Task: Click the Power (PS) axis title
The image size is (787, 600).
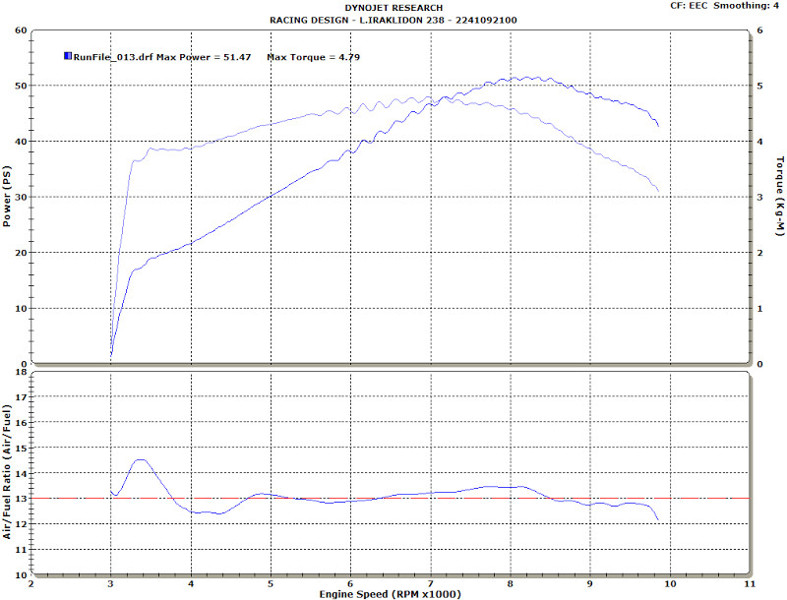Action: pyautogui.click(x=8, y=198)
